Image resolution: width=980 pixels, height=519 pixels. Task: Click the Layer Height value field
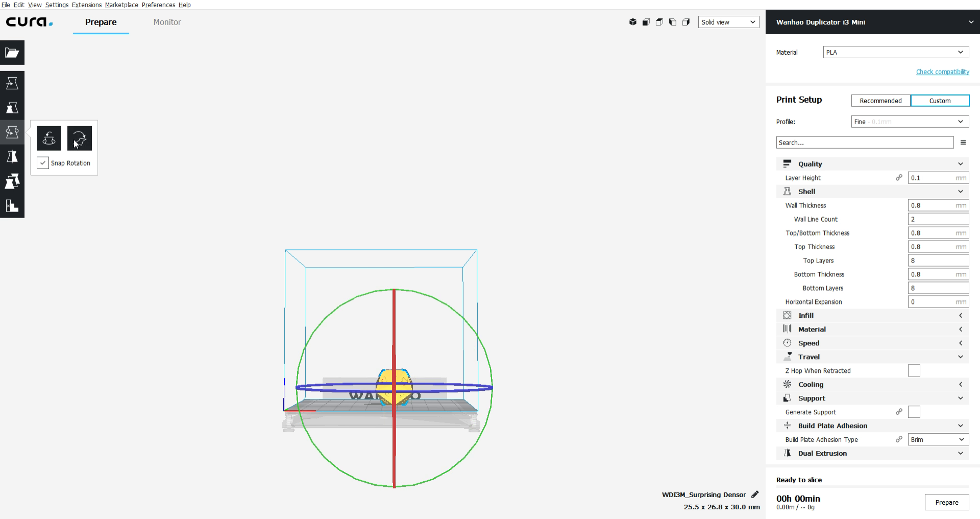938,178
